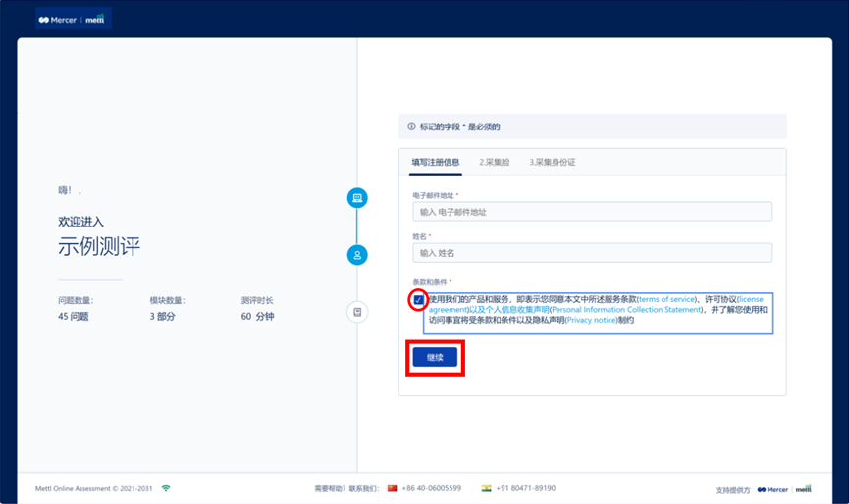Click the Mercer Mettl logo in header

click(x=74, y=19)
